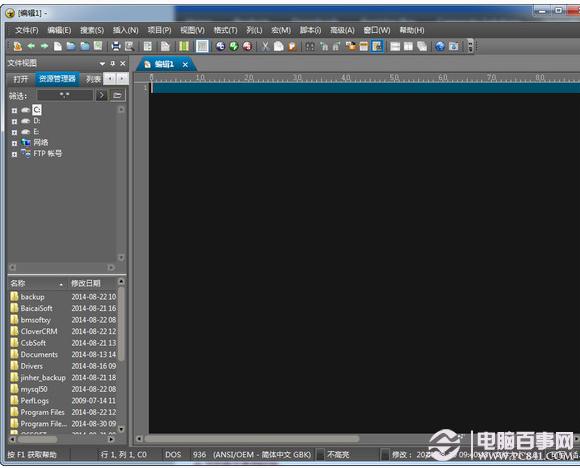
Task: Click the new file icon in toolbar
Action: coord(58,46)
